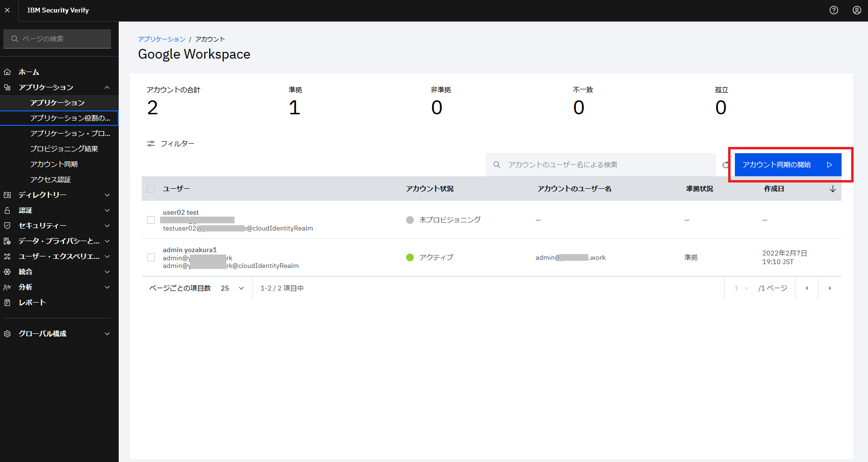This screenshot has height=462, width=868.
Task: Click the アクティブ status text
Action: point(436,257)
